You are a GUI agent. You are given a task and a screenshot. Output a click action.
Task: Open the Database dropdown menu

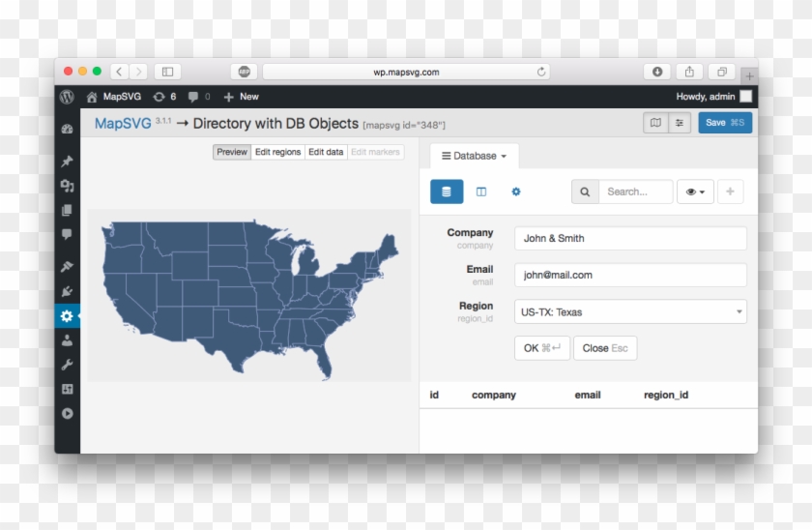click(x=474, y=156)
